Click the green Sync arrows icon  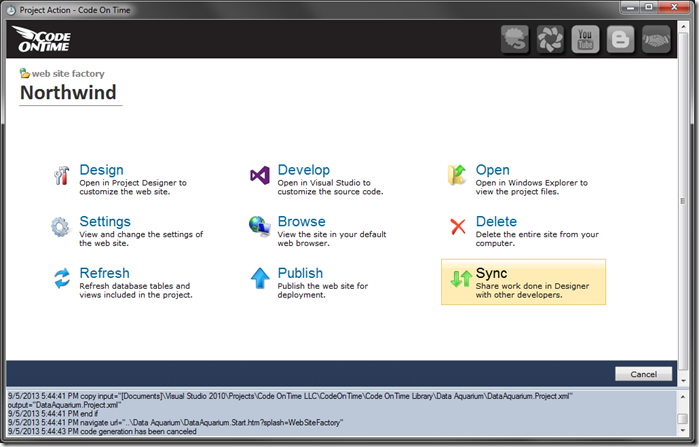click(x=461, y=279)
